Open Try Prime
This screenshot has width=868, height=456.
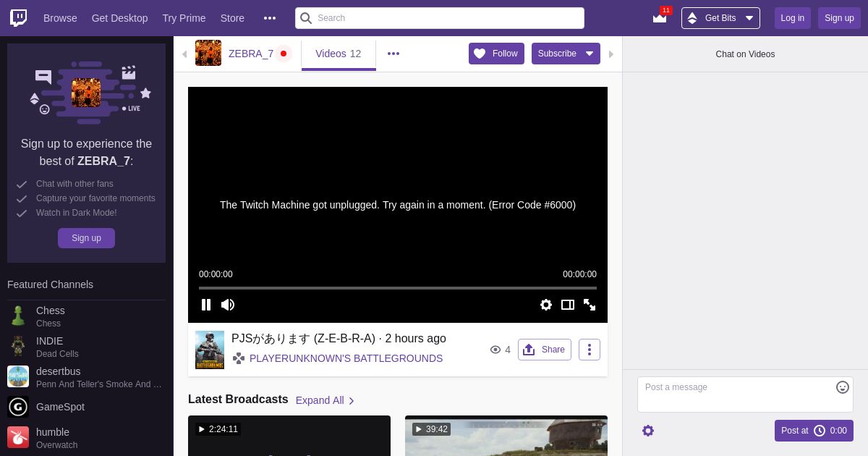click(184, 18)
